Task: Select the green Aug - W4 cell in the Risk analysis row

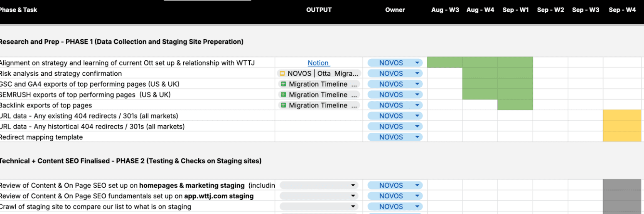Action: [480, 73]
